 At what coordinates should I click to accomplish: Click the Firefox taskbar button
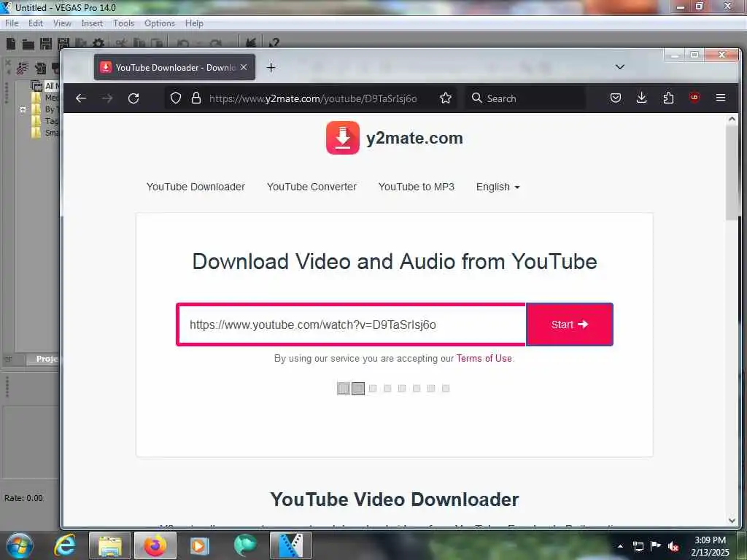point(155,545)
